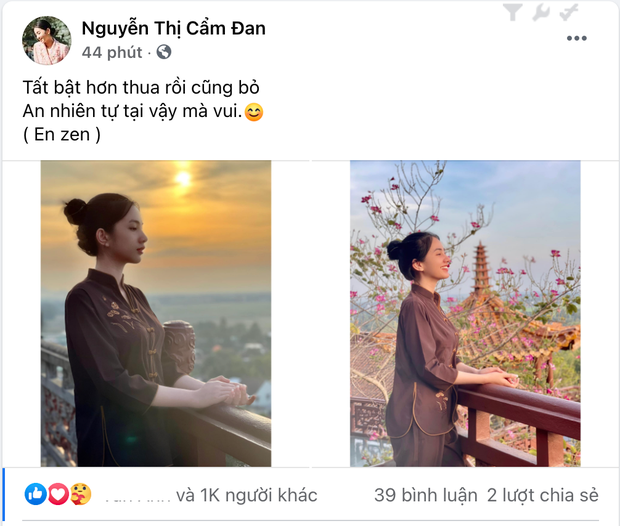Click the faded pin tool icon
Image resolution: width=620 pixels, height=526 pixels.
(569, 12)
